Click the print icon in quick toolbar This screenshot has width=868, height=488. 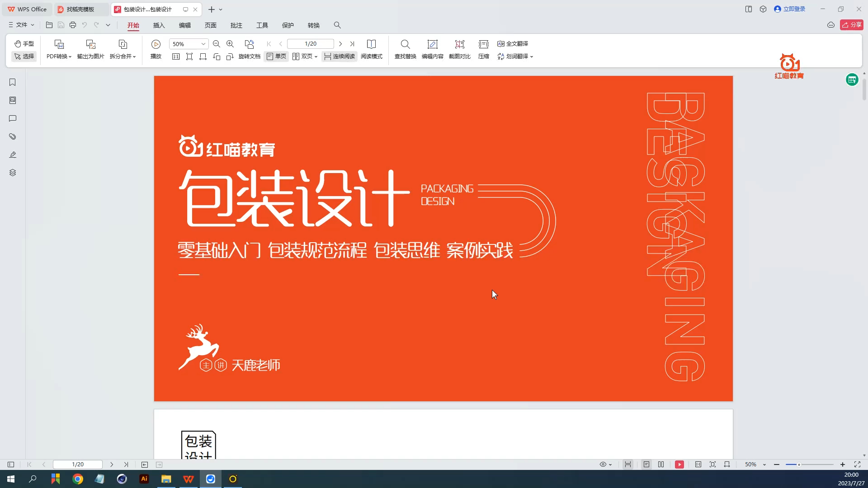(73, 25)
